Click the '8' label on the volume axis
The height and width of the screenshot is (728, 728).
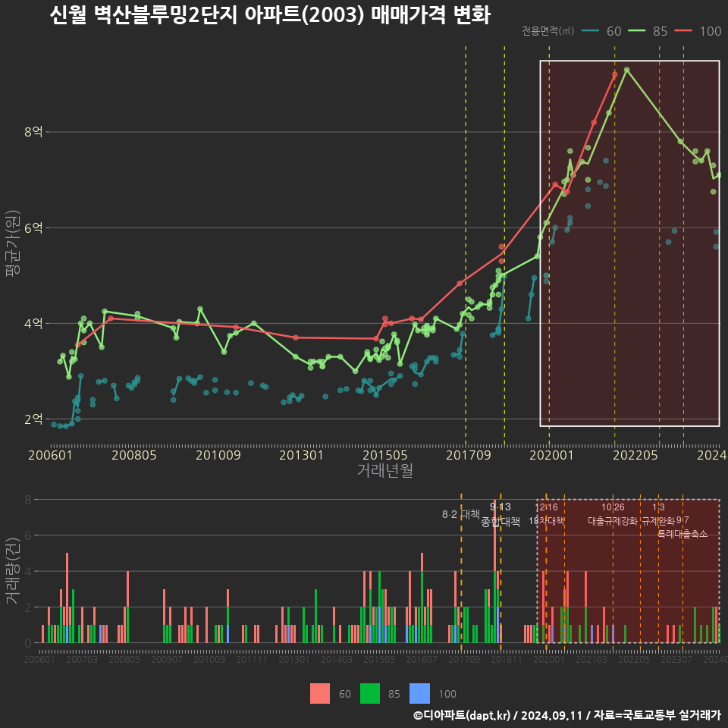[28, 500]
